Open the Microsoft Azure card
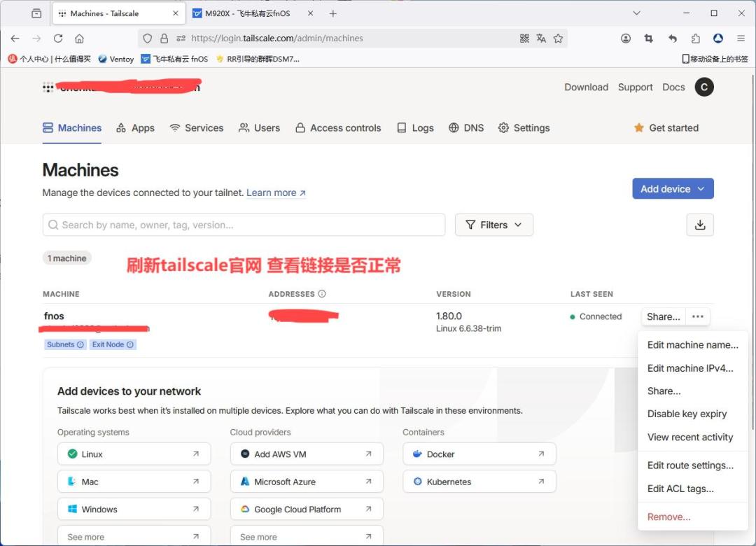The image size is (756, 546). click(x=307, y=482)
